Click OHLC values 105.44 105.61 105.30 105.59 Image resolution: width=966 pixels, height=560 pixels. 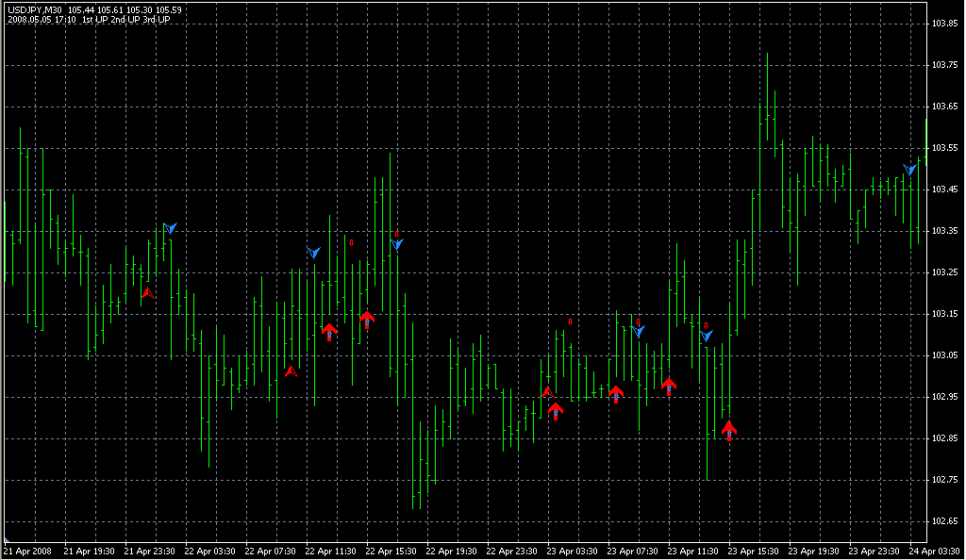pos(125,10)
